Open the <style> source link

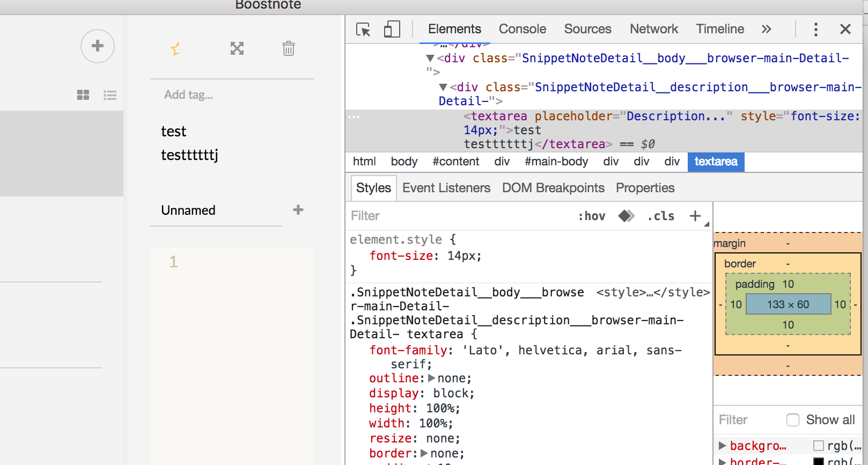pos(653,292)
